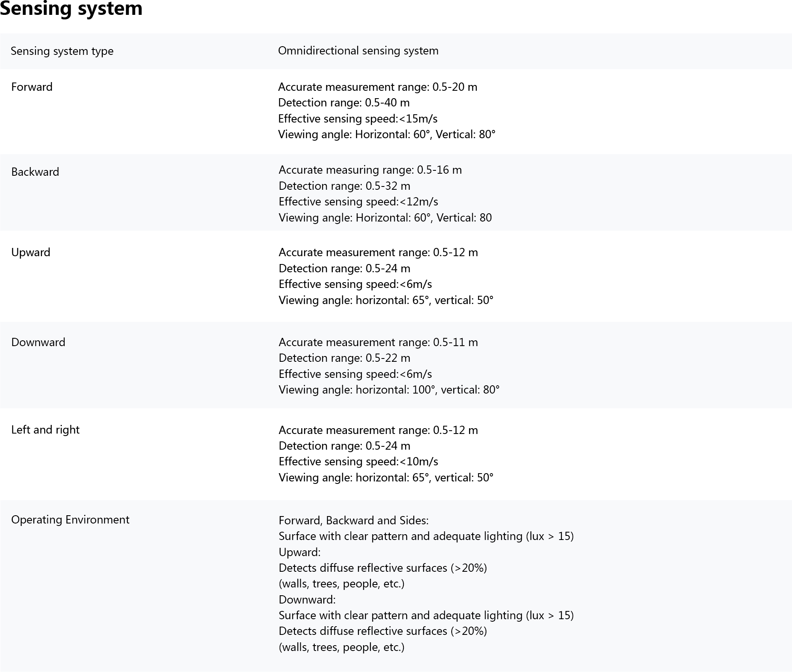Select the Operating Environment row label
792x672 pixels.
pos(70,520)
